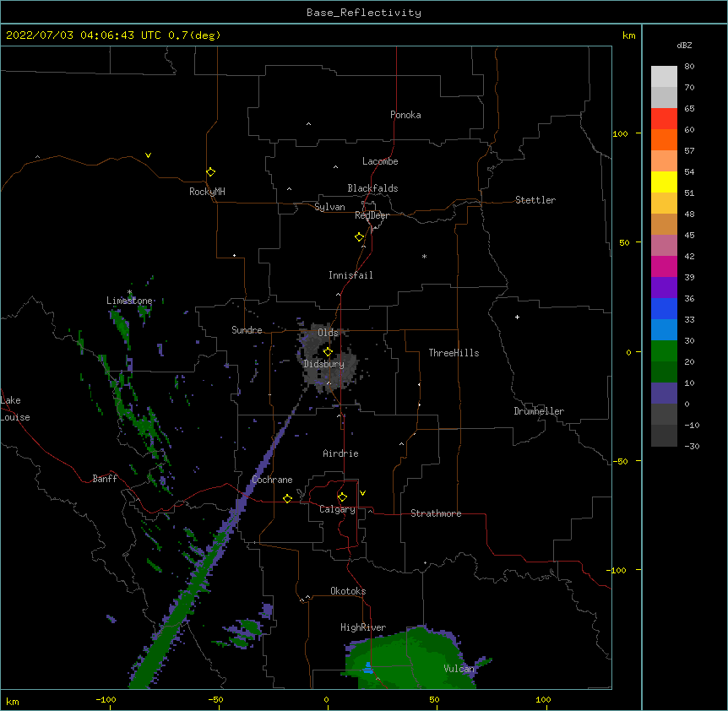728x711 pixels.
Task: Click the white plus marker north of Drumheller
Action: coord(517,317)
